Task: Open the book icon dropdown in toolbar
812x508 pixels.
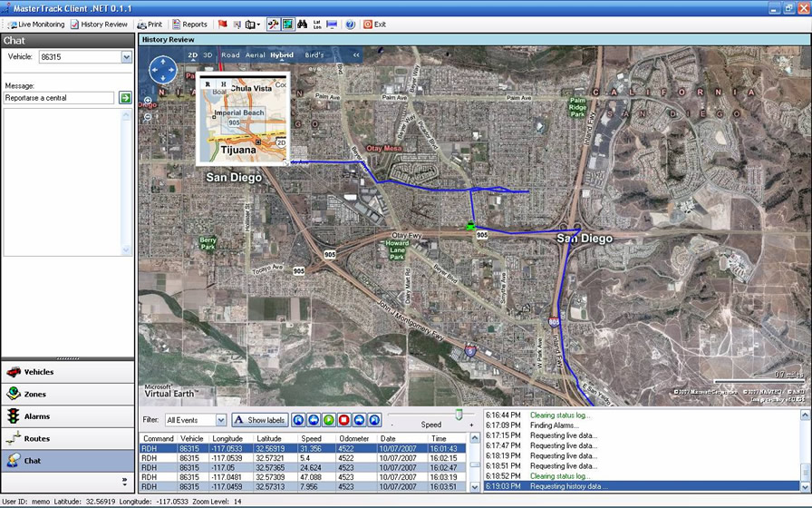Action: coord(253,24)
